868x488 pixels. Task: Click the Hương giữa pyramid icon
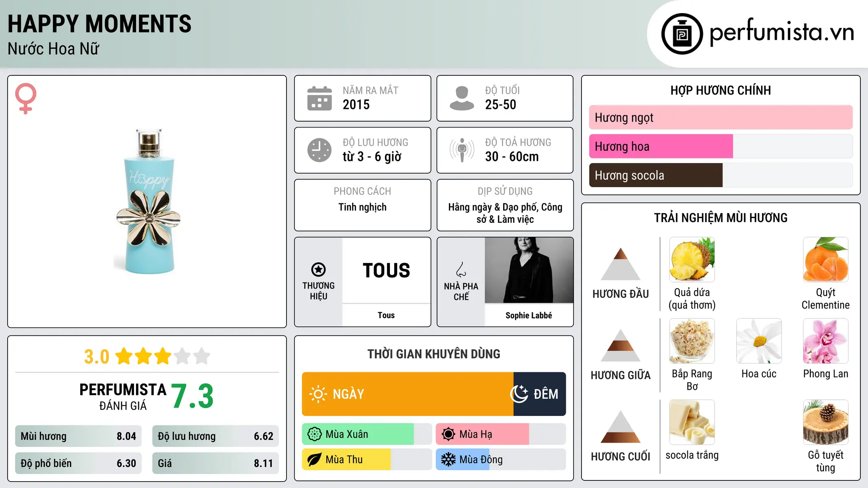tap(620, 345)
